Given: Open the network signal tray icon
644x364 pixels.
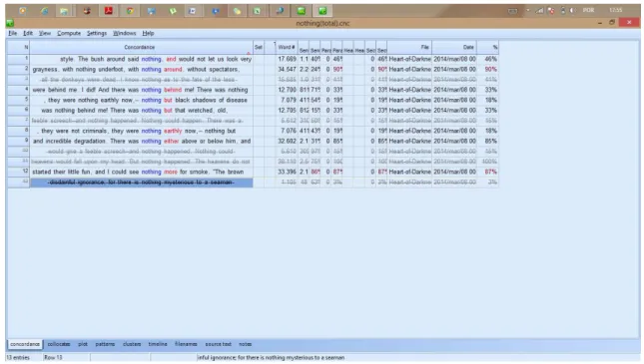Looking at the screenshot, I should click(539, 11).
